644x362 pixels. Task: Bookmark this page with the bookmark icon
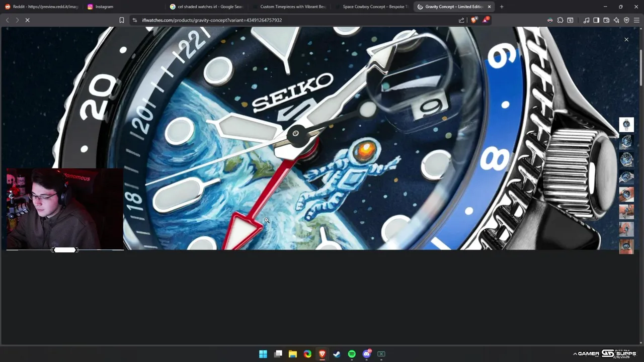point(122,20)
